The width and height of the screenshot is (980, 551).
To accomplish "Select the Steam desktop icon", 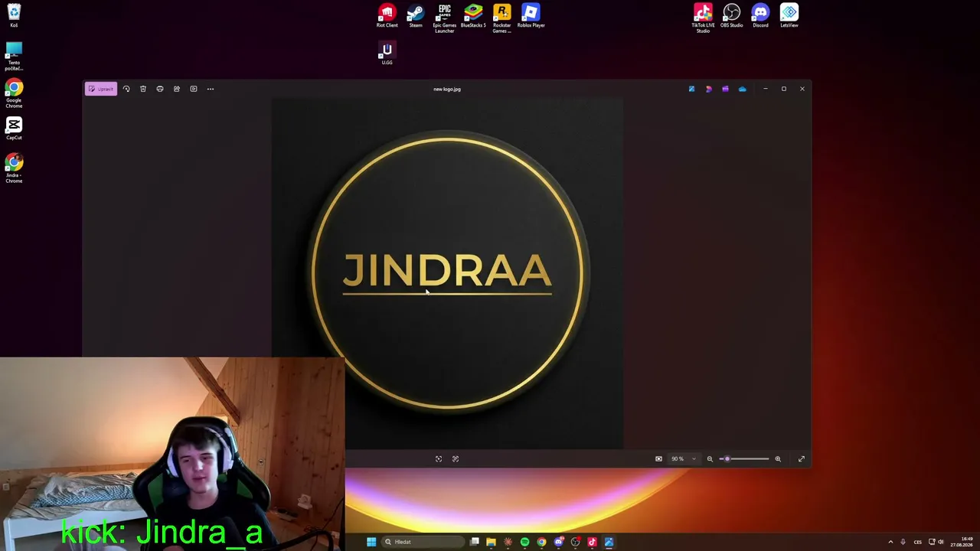I will point(416,16).
